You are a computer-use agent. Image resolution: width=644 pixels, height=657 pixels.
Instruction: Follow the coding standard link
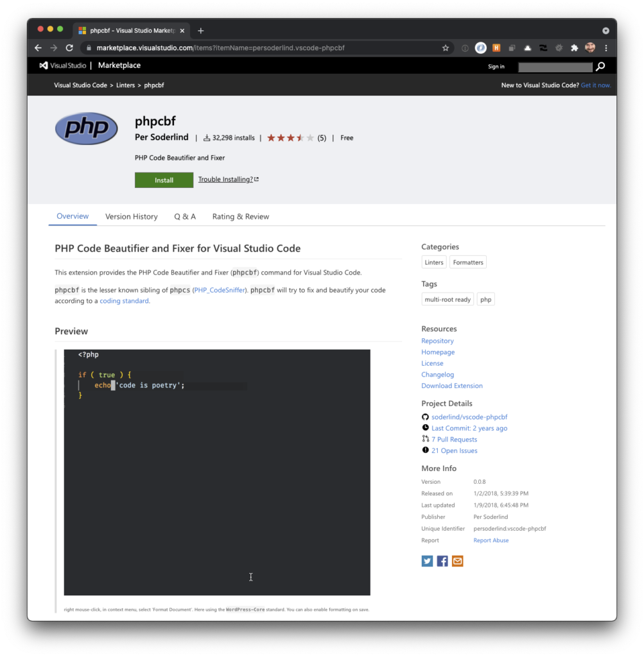click(124, 301)
